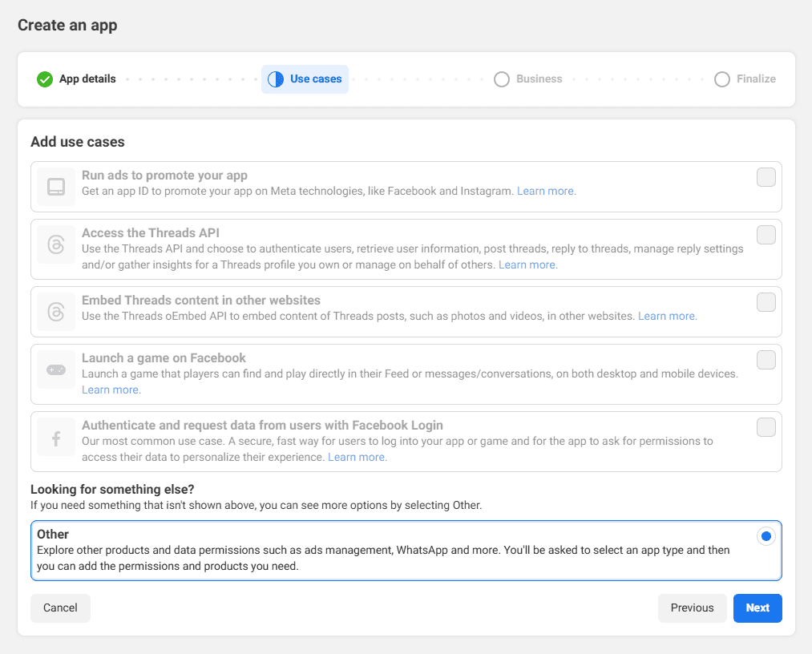Check the Run ads to promote your app box

coord(766,177)
